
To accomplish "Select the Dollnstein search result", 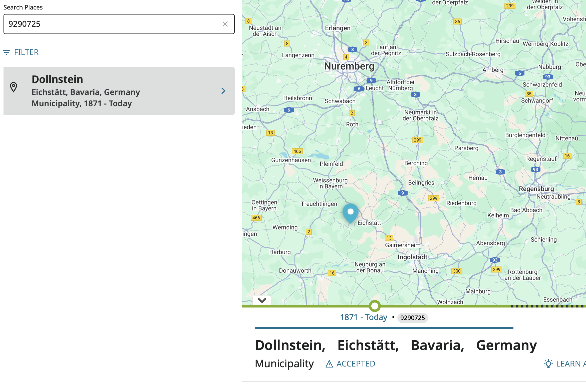I will point(119,91).
